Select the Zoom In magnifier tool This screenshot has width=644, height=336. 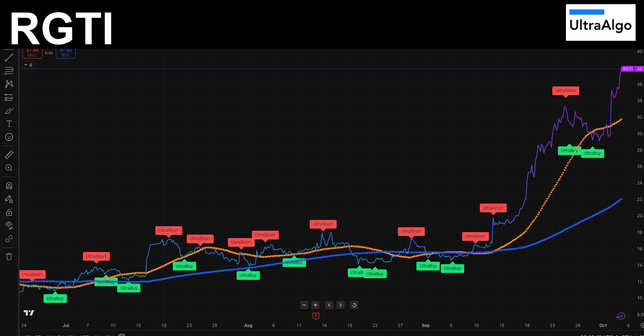(x=9, y=168)
